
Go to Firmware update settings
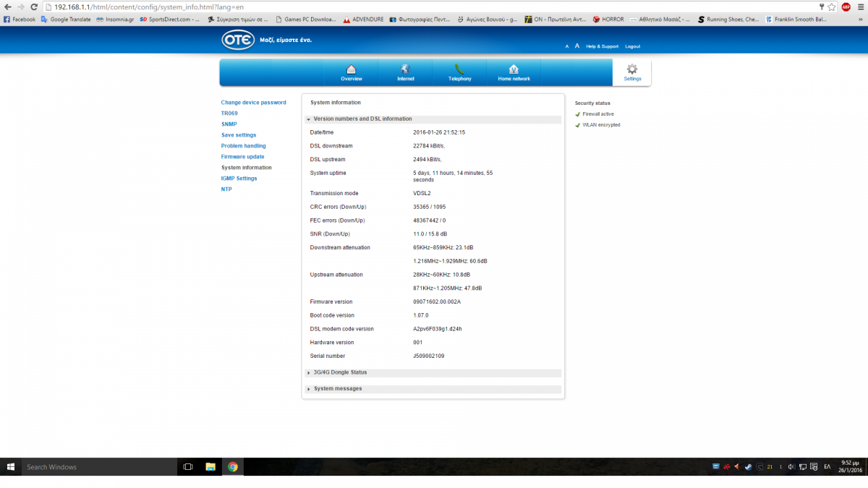tap(242, 157)
